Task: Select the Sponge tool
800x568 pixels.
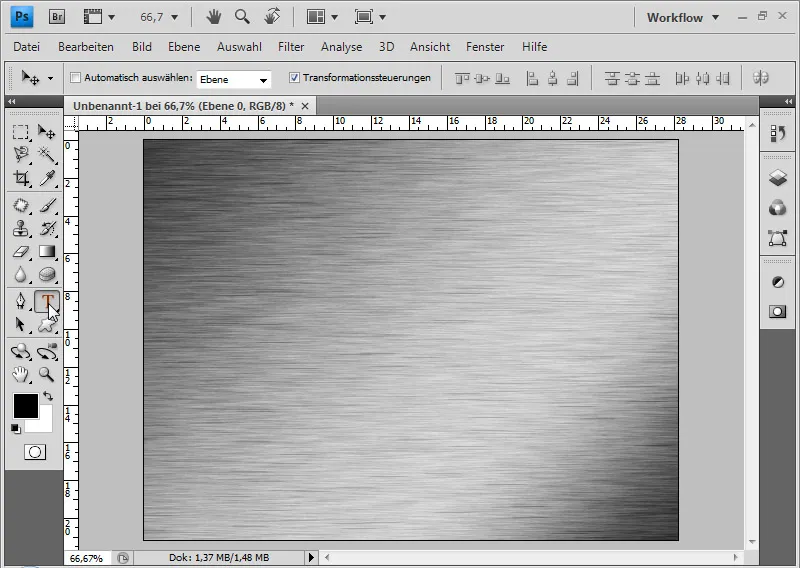Action: click(47, 275)
